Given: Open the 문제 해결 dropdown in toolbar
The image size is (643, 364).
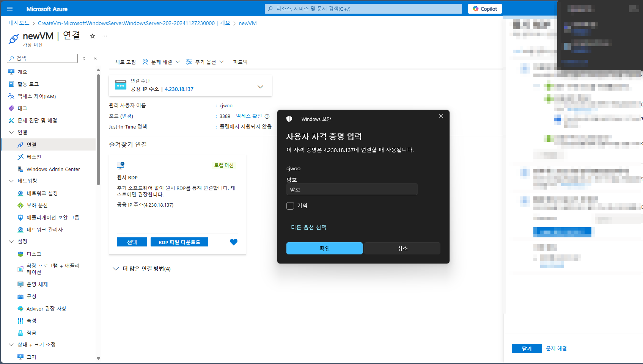Looking at the screenshot, I should [161, 62].
